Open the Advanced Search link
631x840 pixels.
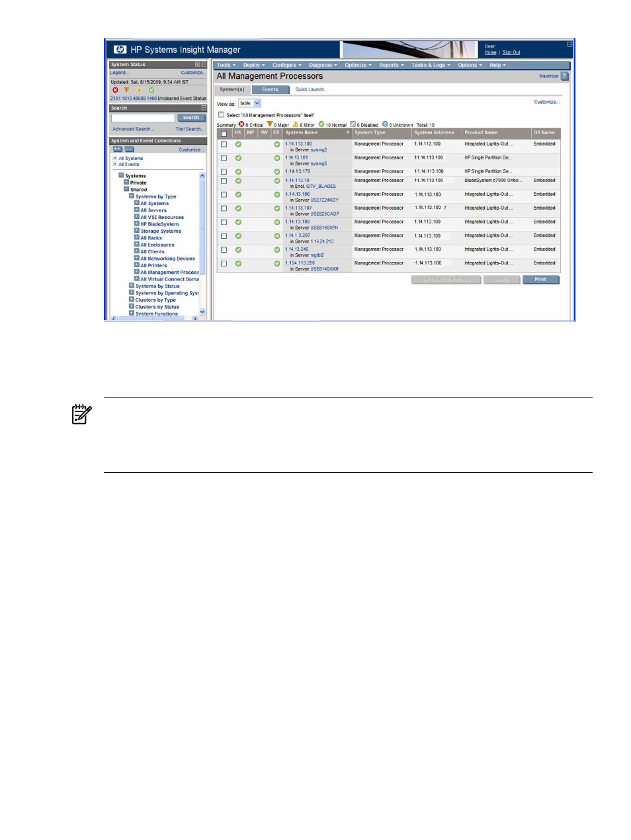[133, 129]
